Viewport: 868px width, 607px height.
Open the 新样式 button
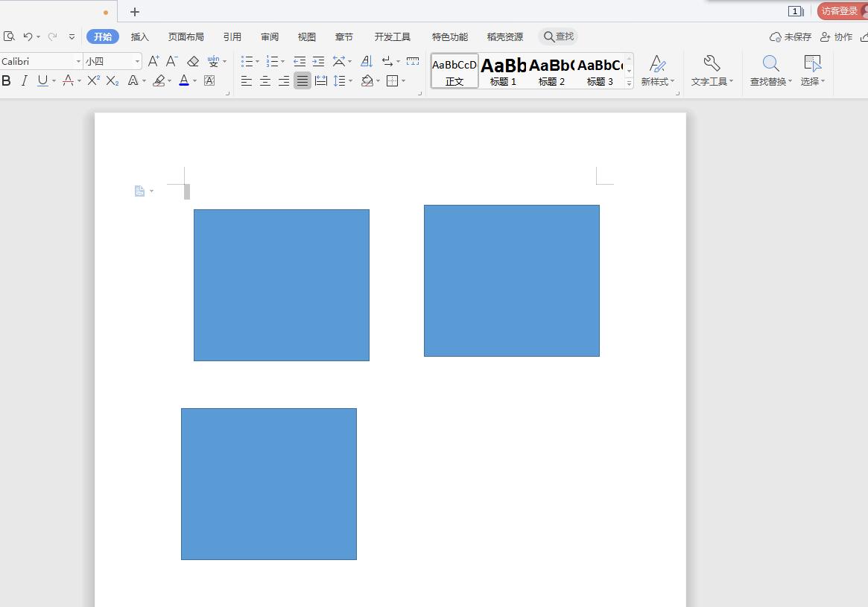click(658, 70)
